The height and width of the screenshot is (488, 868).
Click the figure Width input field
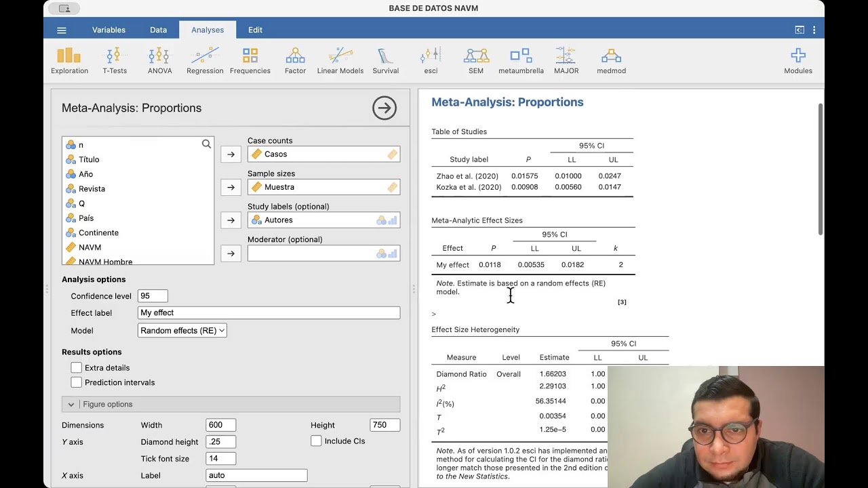click(x=220, y=425)
